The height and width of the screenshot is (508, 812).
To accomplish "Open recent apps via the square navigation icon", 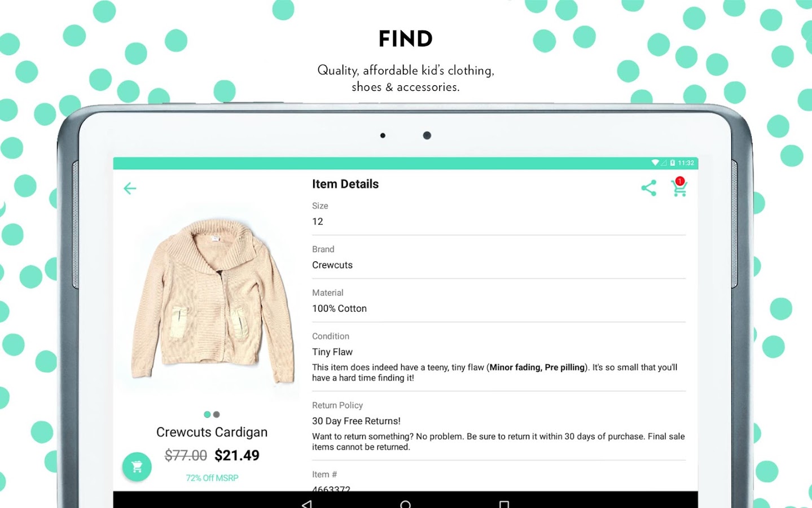I will [504, 504].
